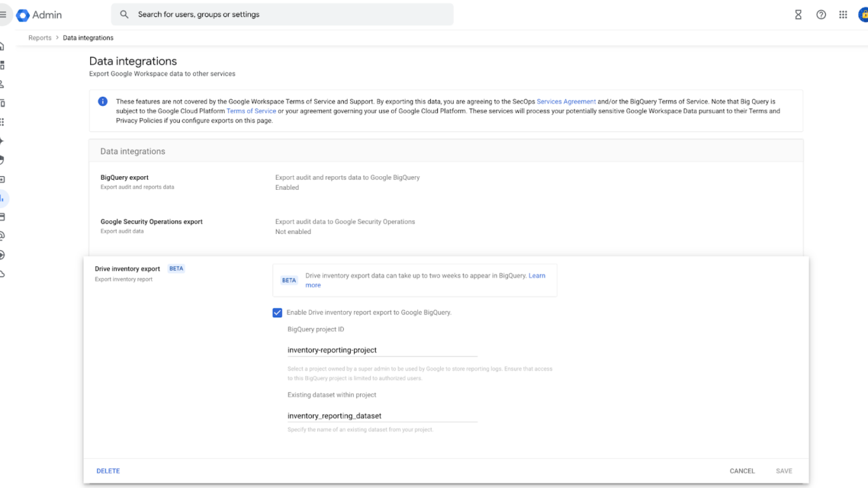Viewport: 868px width, 488px height.
Task: Open the Apps dotted-grid icon in sidebar
Action: (2, 122)
